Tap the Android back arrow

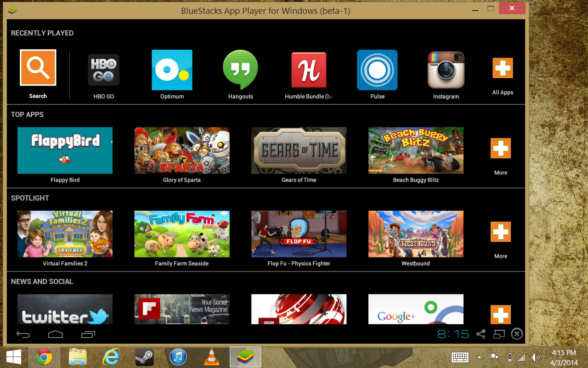pyautogui.click(x=23, y=334)
